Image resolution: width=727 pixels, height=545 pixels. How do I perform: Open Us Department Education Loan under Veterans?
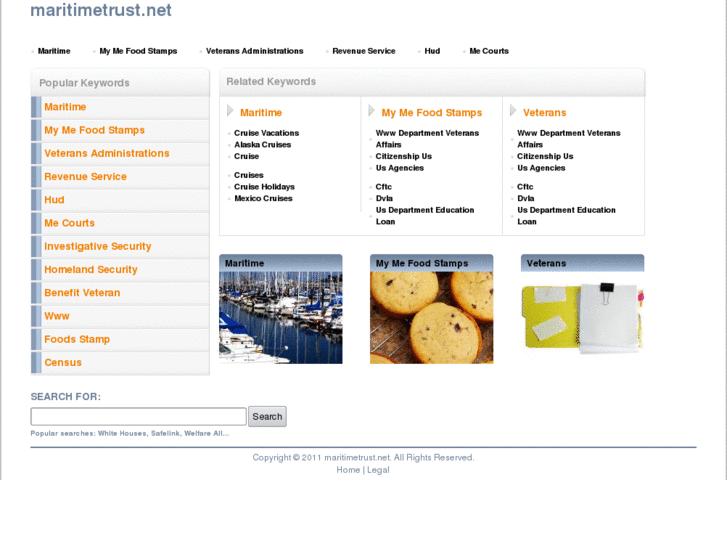click(x=566, y=216)
